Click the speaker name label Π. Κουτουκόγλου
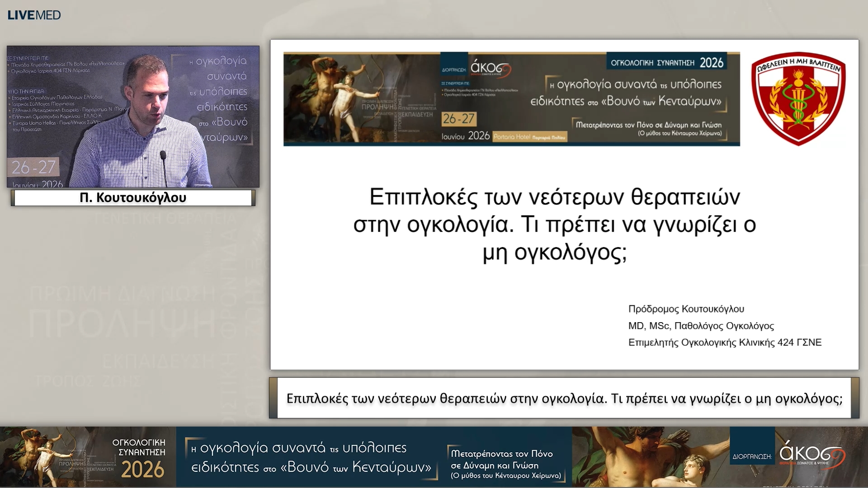The width and height of the screenshot is (868, 488). tap(133, 198)
